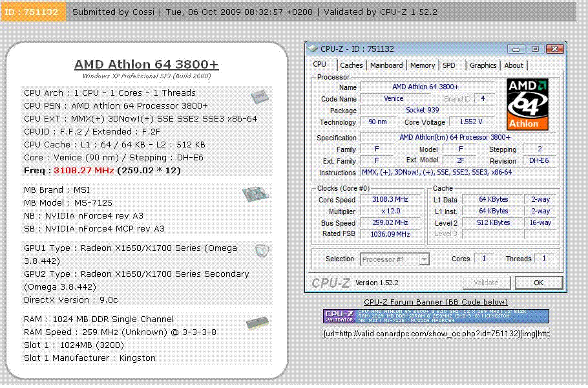The image size is (588, 388).
Task: Open the SPD tab
Action: [x=449, y=65]
